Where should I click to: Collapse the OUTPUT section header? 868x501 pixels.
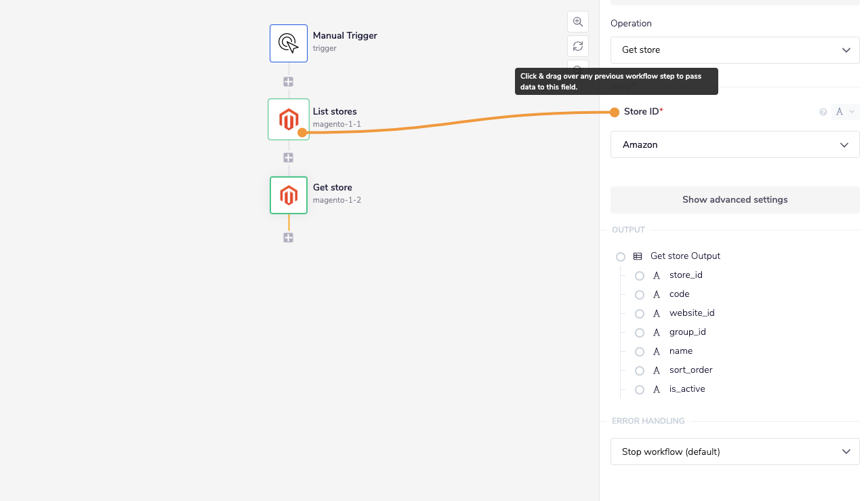click(627, 229)
